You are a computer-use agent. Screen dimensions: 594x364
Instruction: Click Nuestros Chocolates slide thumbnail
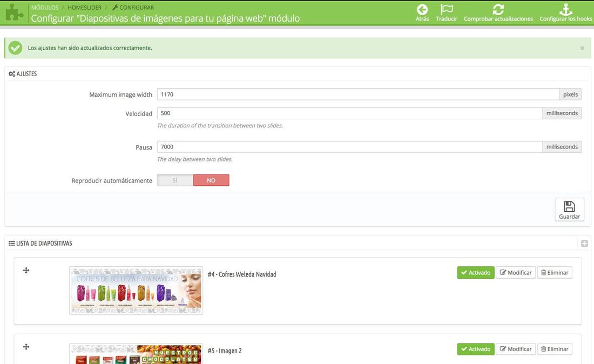point(136,353)
